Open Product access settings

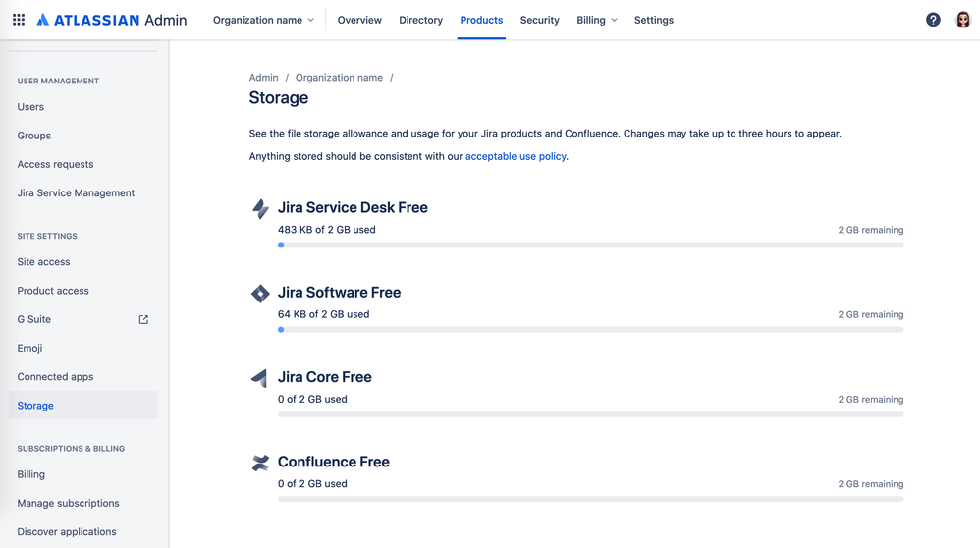83,291
